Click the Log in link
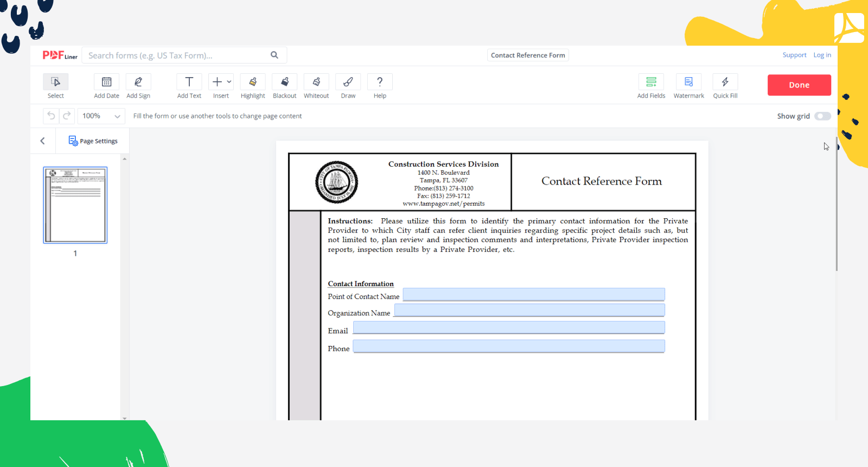Viewport: 868px width, 467px height. (822, 55)
